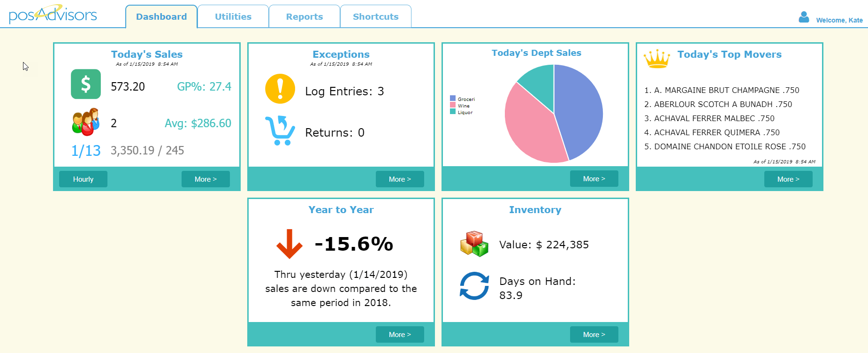The image size is (868, 353).
Task: Click the user profile icon beside Welcome
Action: (804, 17)
